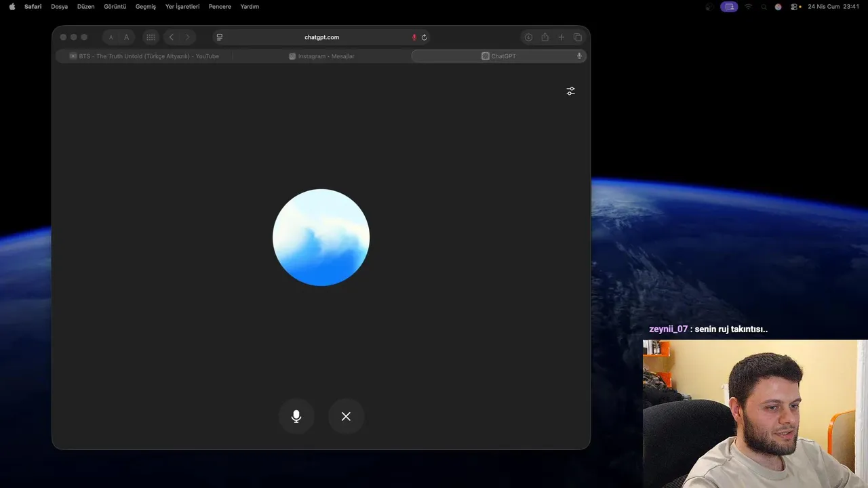868x488 pixels.
Task: Go forward with the Safari forward arrow
Action: pos(188,37)
